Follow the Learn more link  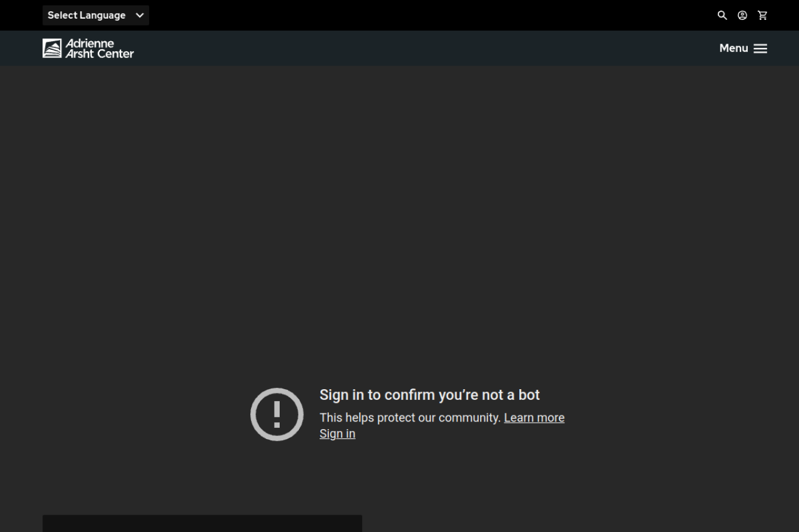click(x=534, y=418)
